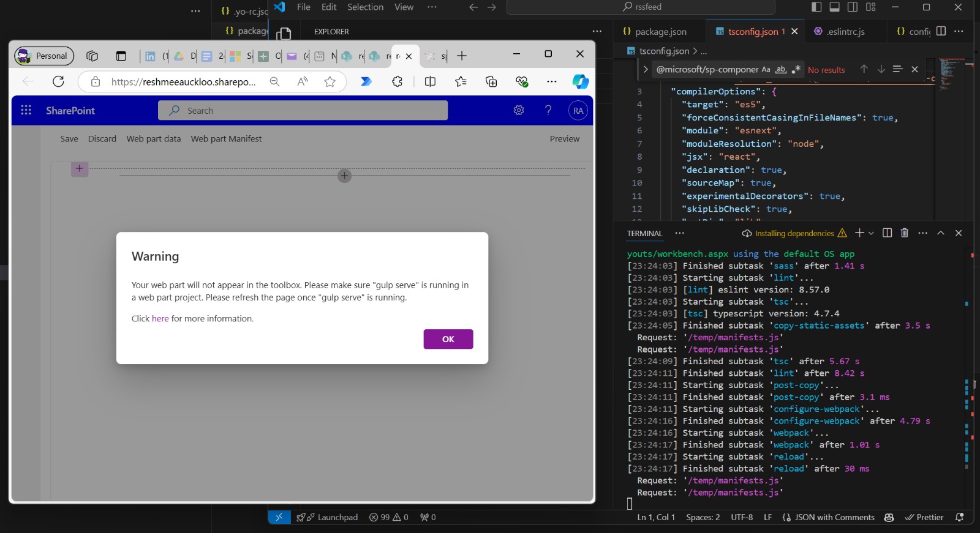Add a section with the purple plus
Image resolution: width=980 pixels, height=533 pixels.
80,169
